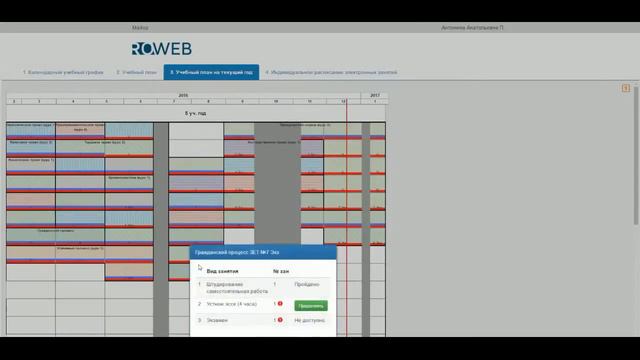Click the 2017 year header

375,95
